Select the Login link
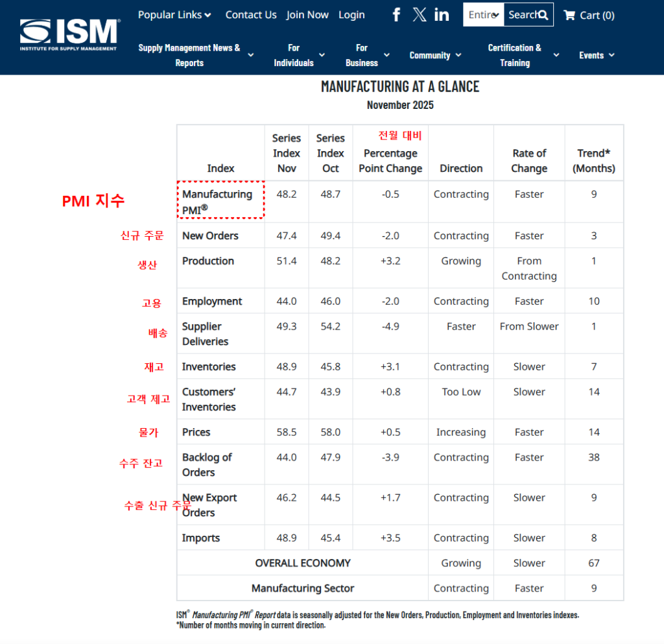 351,15
